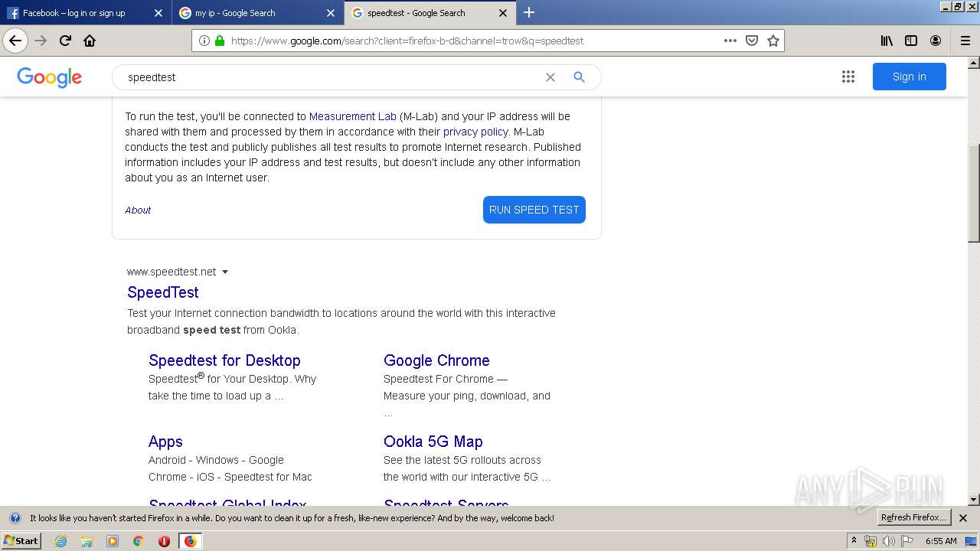Open the Measurement Lab link
980x551 pixels.
pyautogui.click(x=352, y=116)
